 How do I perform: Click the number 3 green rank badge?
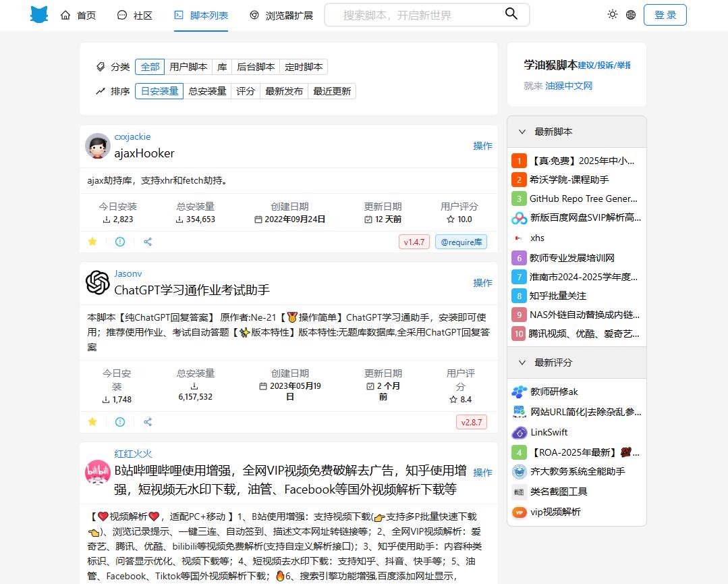click(x=519, y=199)
